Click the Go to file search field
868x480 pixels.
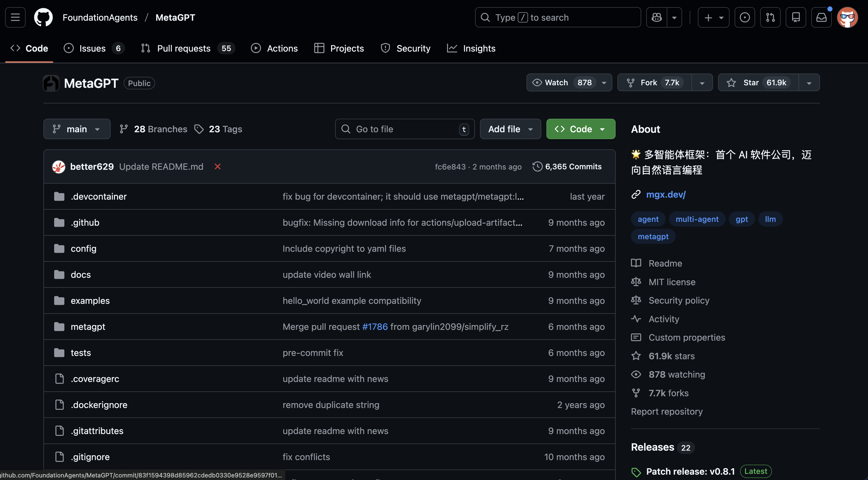pyautogui.click(x=404, y=129)
